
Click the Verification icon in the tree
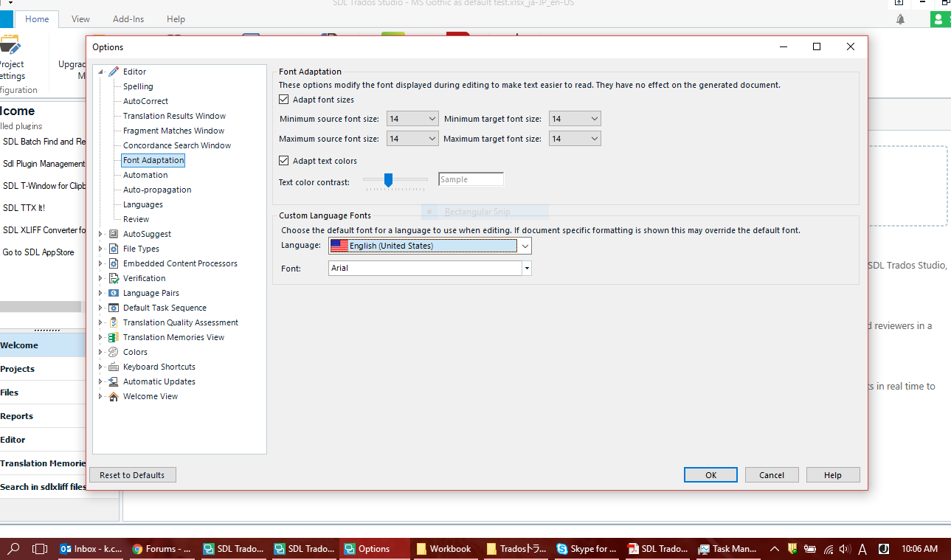tap(114, 278)
